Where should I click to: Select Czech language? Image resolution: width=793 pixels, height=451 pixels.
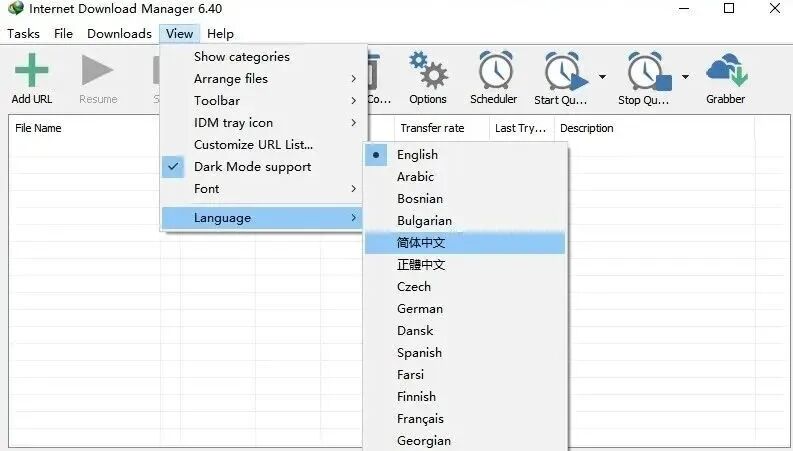point(465,287)
